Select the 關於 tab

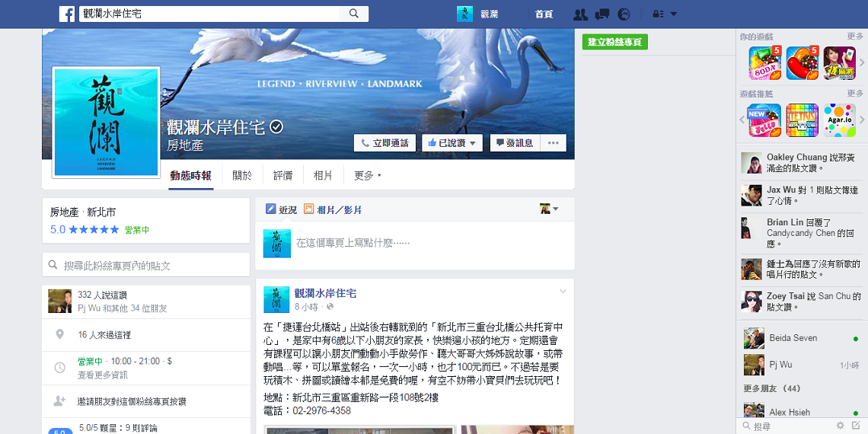point(242,175)
